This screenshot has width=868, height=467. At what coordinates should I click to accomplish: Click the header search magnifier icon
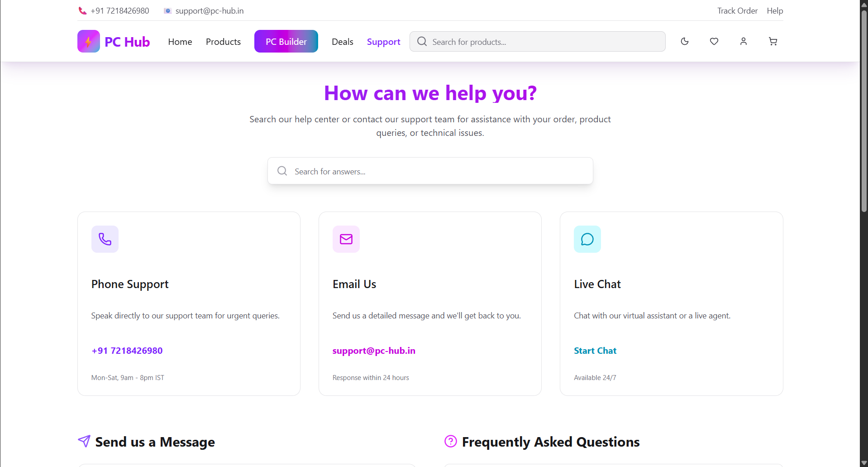pos(422,42)
